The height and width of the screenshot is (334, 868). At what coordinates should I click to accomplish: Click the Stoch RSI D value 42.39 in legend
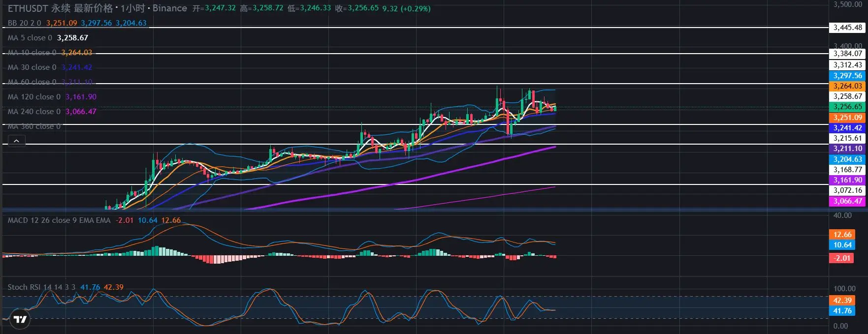coord(114,287)
